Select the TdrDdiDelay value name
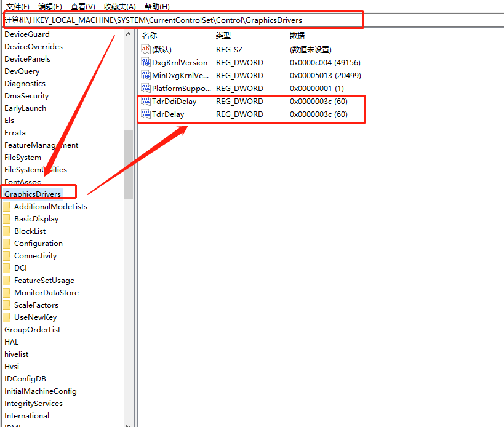The width and height of the screenshot is (504, 427). (x=174, y=101)
